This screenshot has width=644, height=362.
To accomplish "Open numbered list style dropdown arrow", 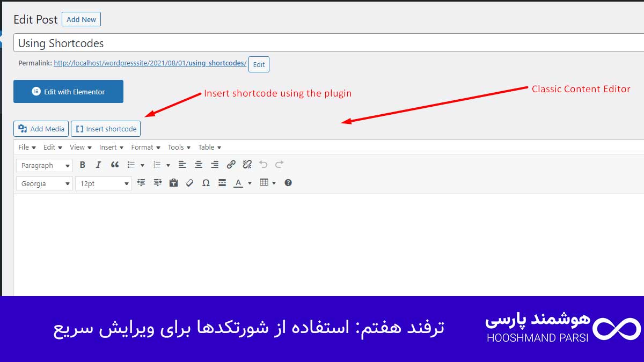I will (168, 165).
